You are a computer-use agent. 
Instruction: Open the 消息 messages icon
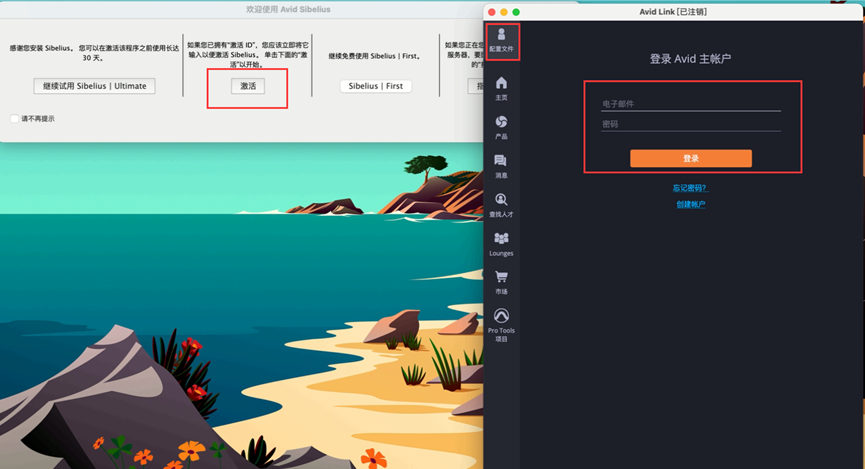(501, 165)
